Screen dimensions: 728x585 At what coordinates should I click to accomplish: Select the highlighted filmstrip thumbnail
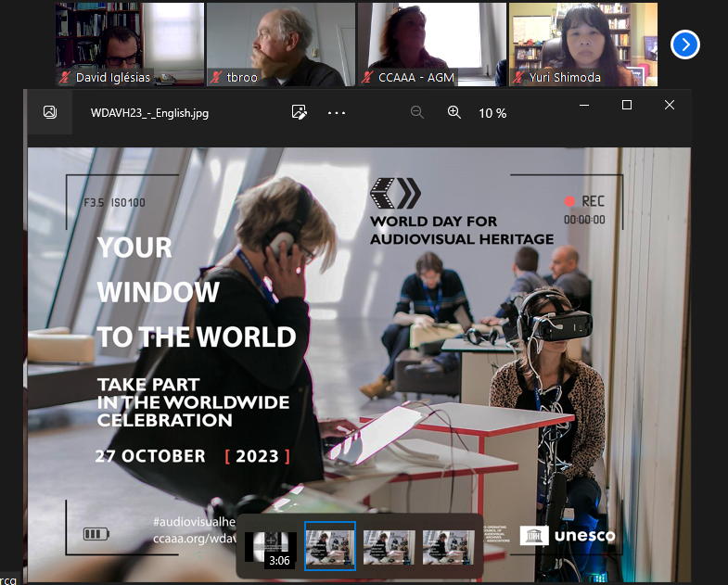coord(330,546)
